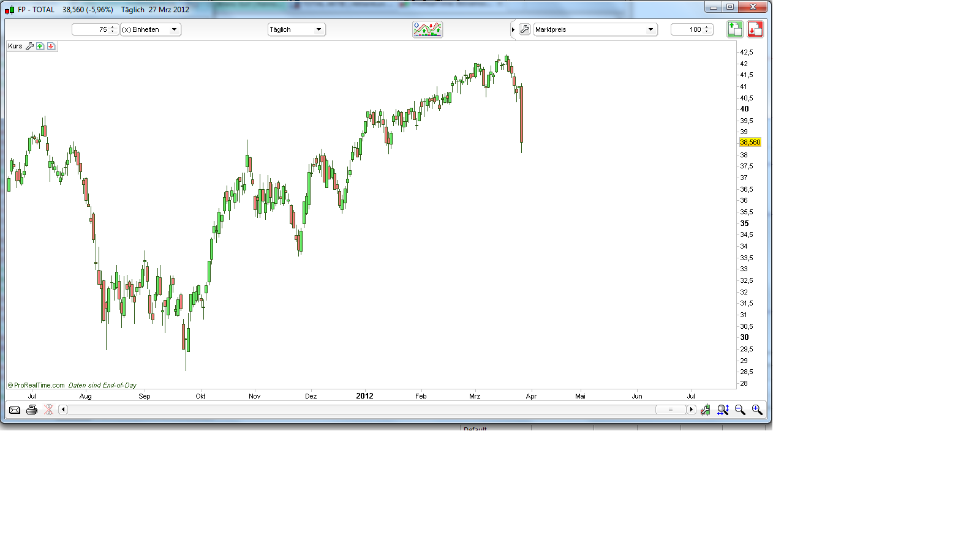Click the red down-arrow icon next to Kurs
This screenshot has width=980, height=551.
click(x=51, y=46)
